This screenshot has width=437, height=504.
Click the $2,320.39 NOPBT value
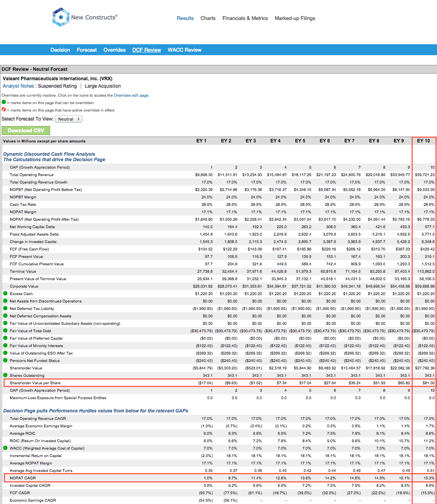[204, 189]
